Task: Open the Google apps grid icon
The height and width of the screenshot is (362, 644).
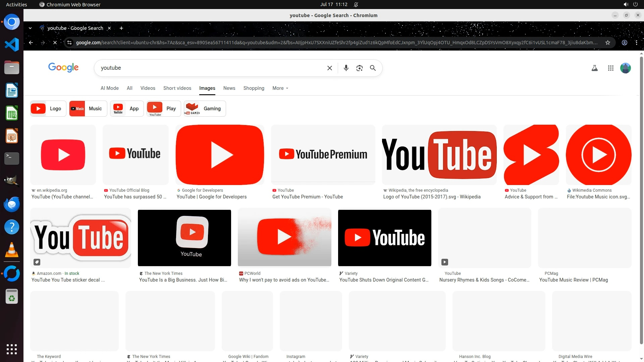Action: (610, 68)
